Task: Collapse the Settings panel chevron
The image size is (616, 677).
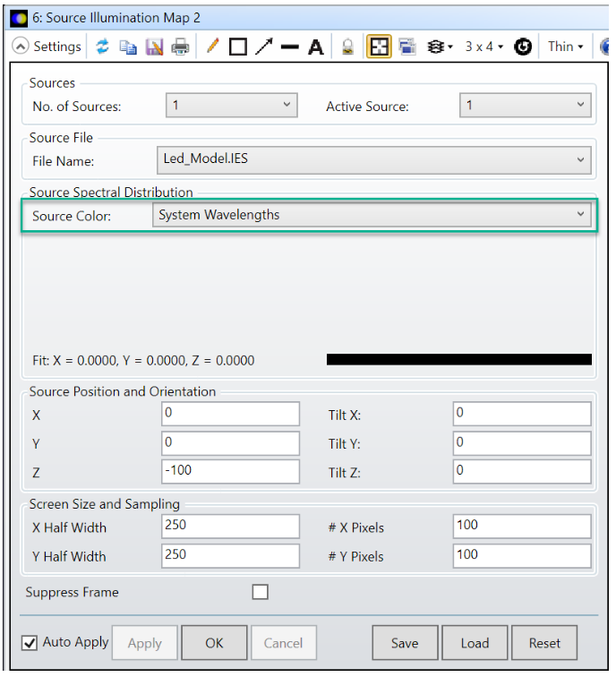Action: (x=20, y=47)
